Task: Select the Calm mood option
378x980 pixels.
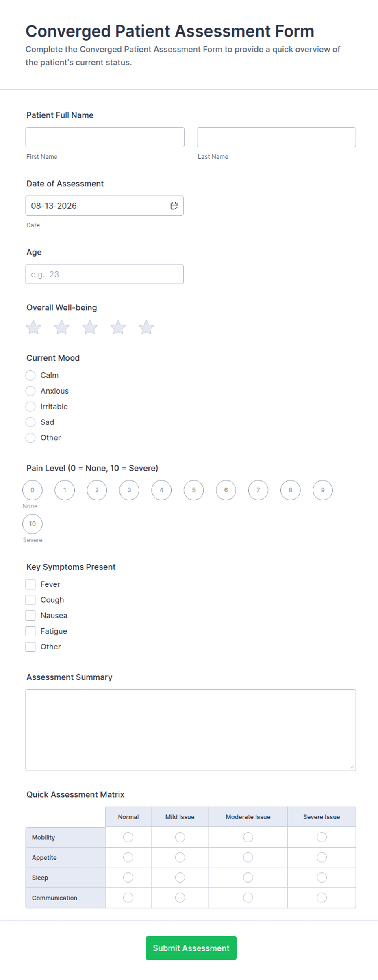Action: click(x=30, y=375)
